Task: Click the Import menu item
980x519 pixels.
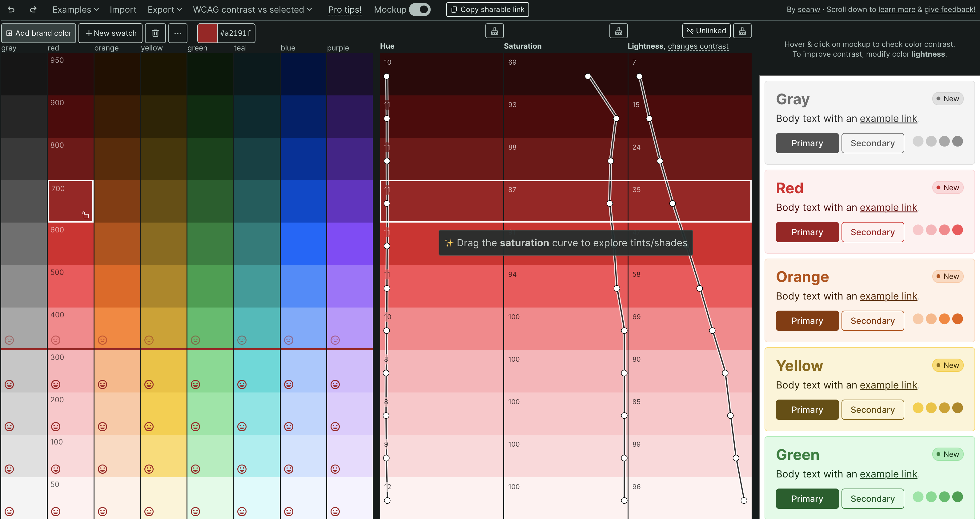Action: [123, 10]
